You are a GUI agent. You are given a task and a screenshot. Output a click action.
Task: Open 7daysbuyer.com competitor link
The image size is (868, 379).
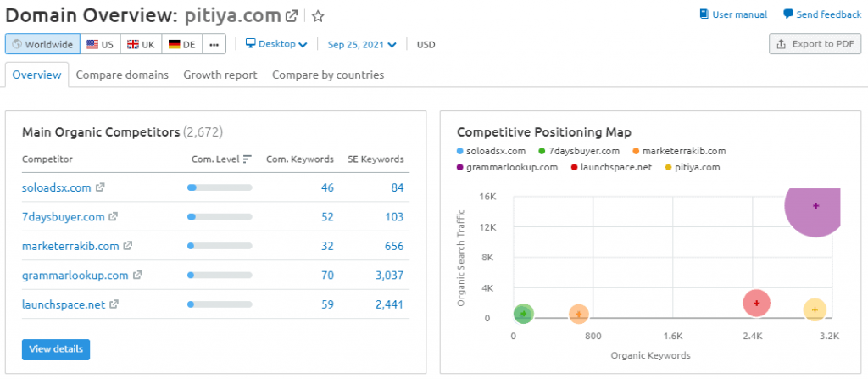(x=63, y=217)
